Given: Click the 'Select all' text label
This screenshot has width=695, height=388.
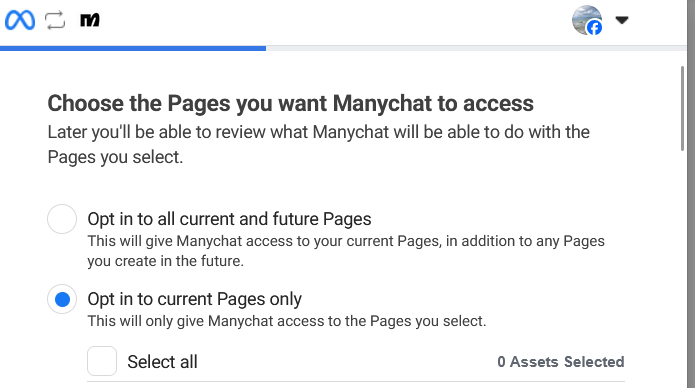Looking at the screenshot, I should (162, 362).
